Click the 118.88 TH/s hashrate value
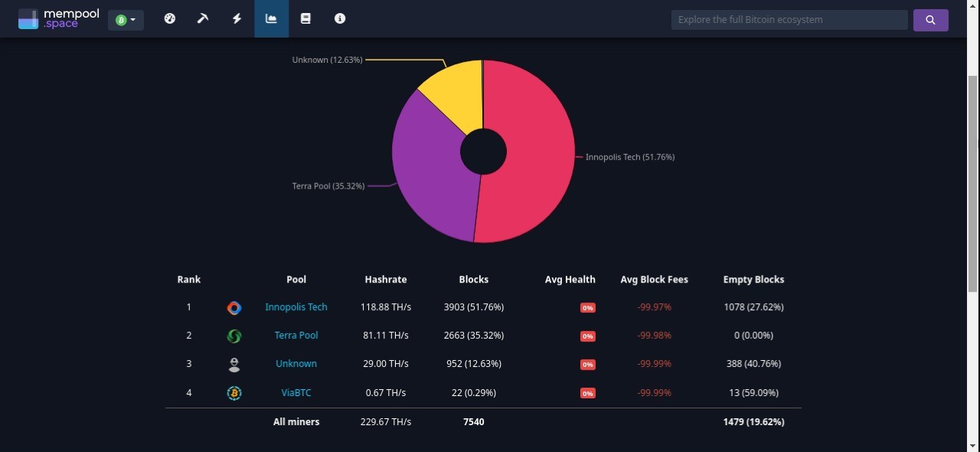The height and width of the screenshot is (452, 980). click(386, 307)
